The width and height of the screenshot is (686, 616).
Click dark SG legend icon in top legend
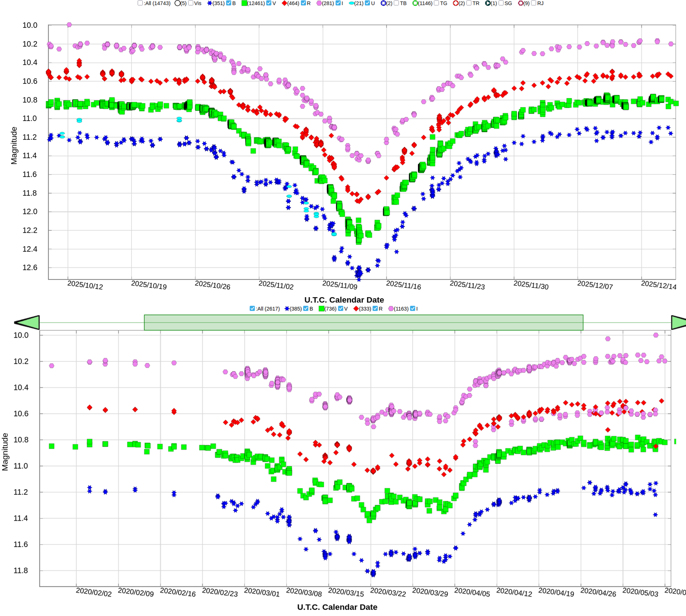pyautogui.click(x=488, y=3)
